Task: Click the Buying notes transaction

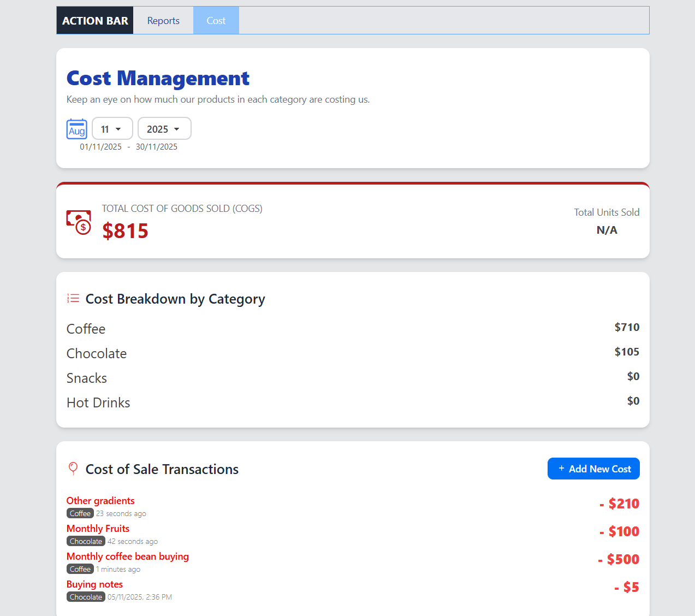Action: pos(94,584)
